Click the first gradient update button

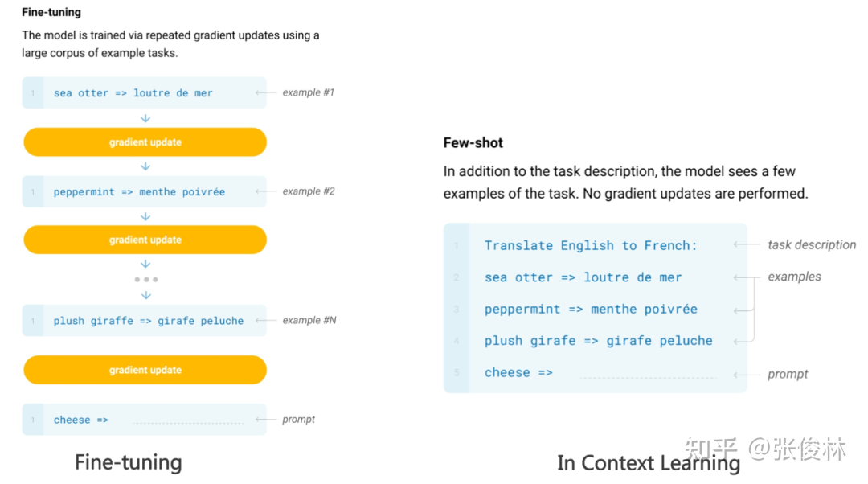tap(145, 142)
